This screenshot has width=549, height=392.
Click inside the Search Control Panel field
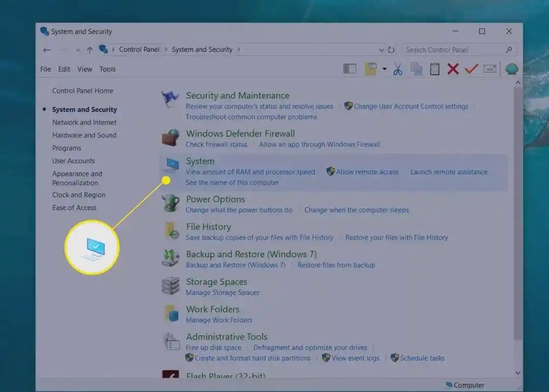[x=452, y=49]
